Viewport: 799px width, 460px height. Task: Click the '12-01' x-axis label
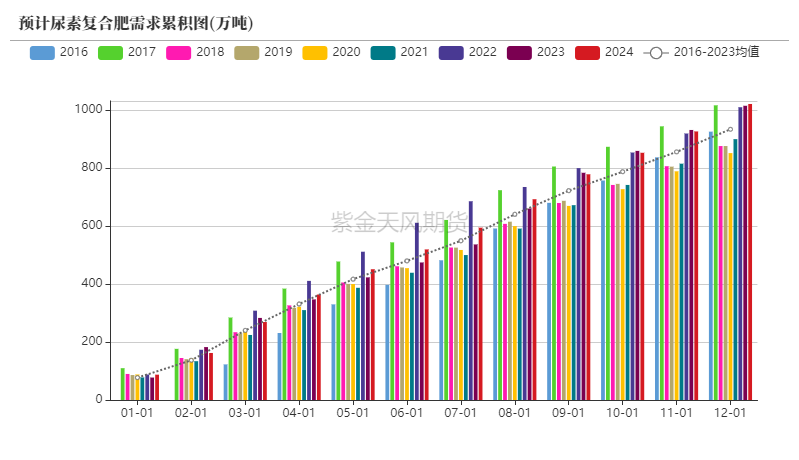pos(730,413)
